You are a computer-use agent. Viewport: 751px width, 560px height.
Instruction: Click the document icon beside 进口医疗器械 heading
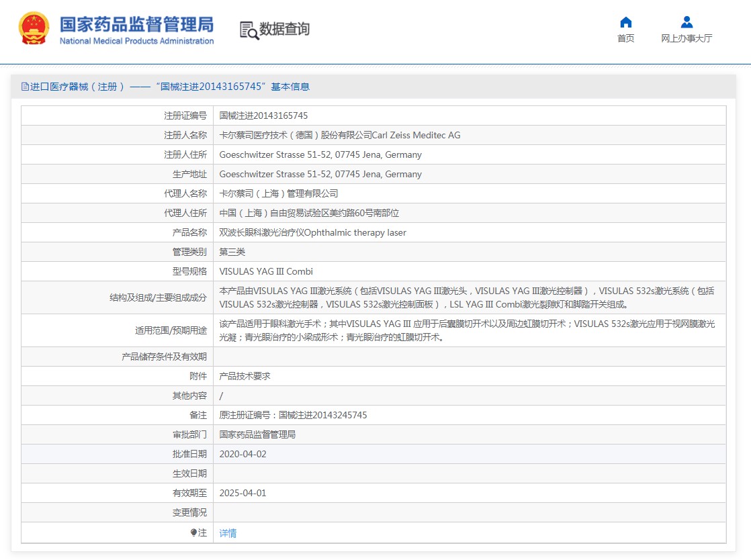[x=25, y=87]
